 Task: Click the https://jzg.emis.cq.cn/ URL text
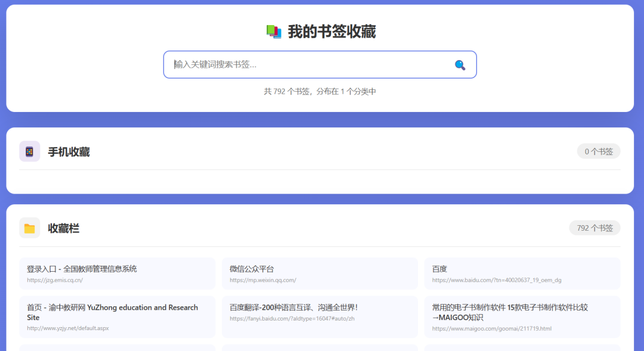55,281
